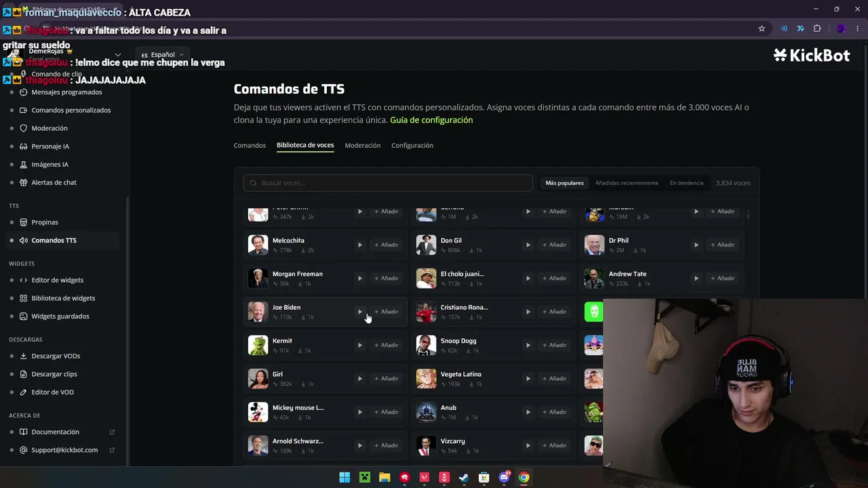Open Discord from the taskbar
Viewport: 868px width, 488px height.
click(x=504, y=477)
